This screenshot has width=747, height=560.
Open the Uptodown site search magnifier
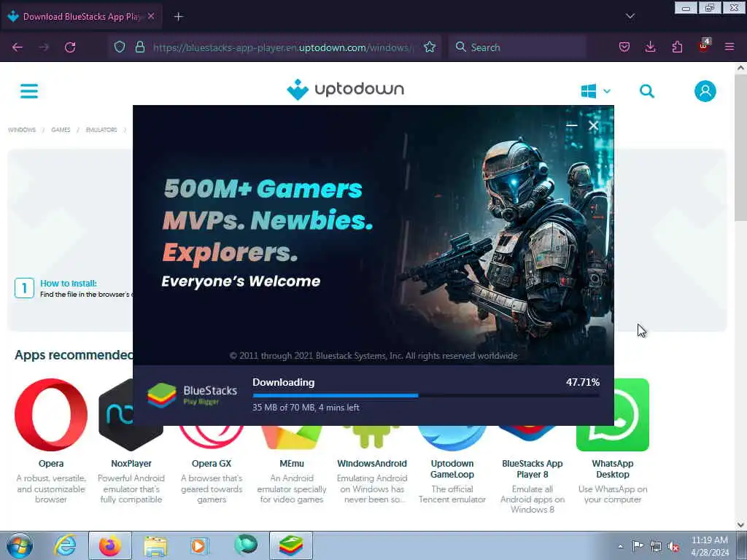(x=646, y=91)
